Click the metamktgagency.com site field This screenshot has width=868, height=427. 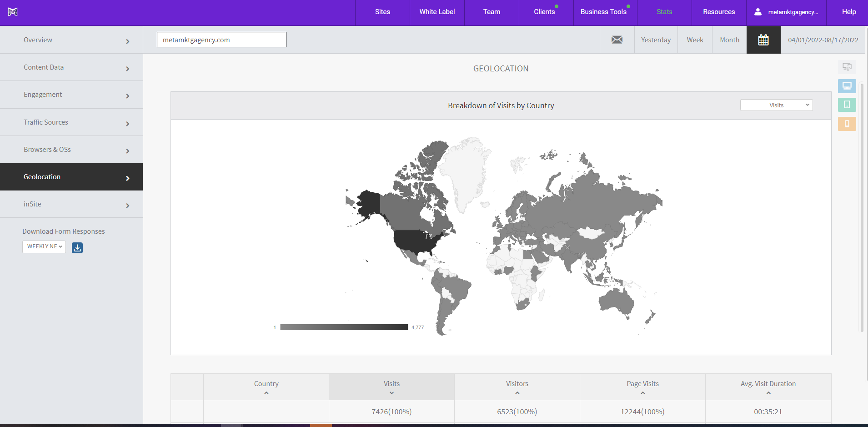tap(221, 40)
